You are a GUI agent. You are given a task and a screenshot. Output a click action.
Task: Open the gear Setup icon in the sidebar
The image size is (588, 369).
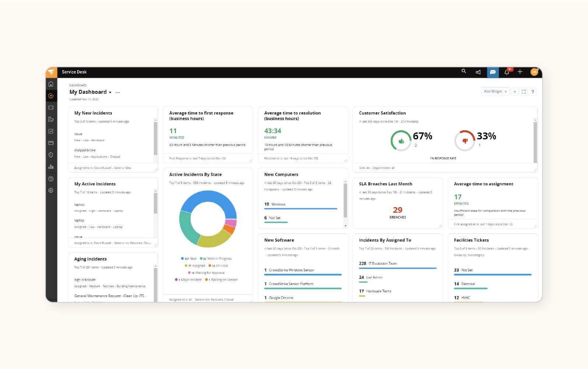coord(51,191)
